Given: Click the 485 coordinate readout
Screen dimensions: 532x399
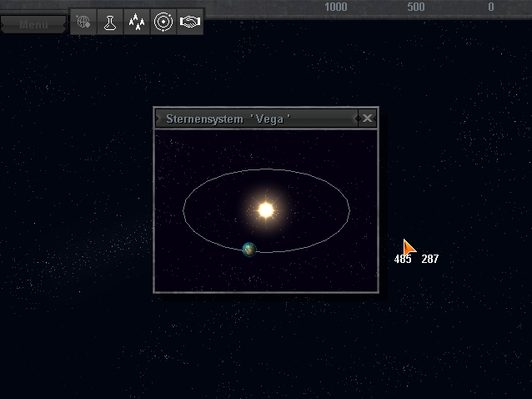Looking at the screenshot, I should point(403,260).
